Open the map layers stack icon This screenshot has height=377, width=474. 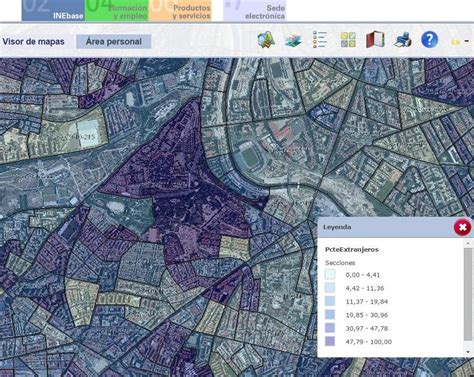(x=293, y=40)
